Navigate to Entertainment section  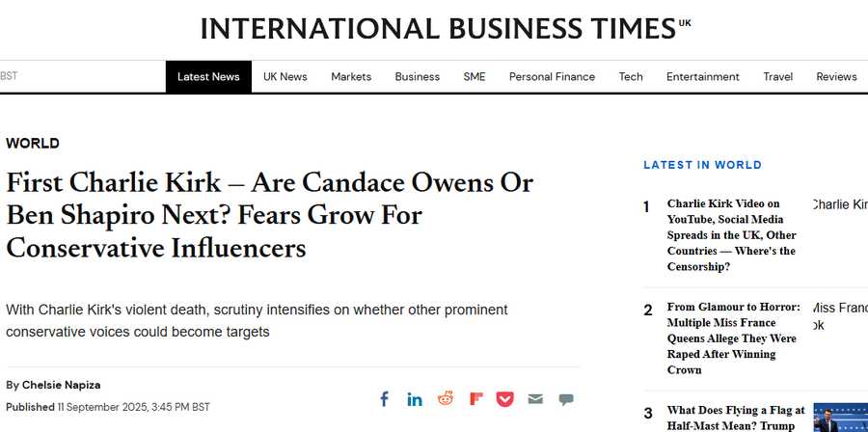(703, 77)
